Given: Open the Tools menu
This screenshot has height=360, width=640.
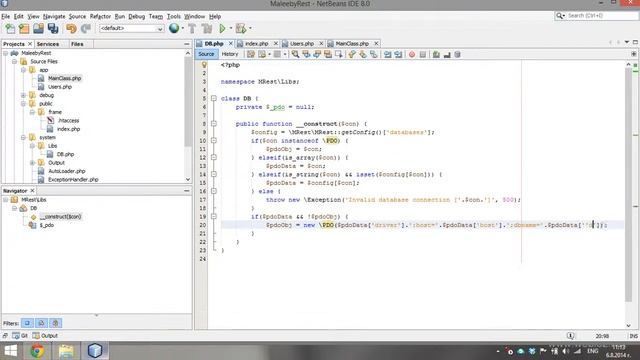Looking at the screenshot, I should 173,16.
